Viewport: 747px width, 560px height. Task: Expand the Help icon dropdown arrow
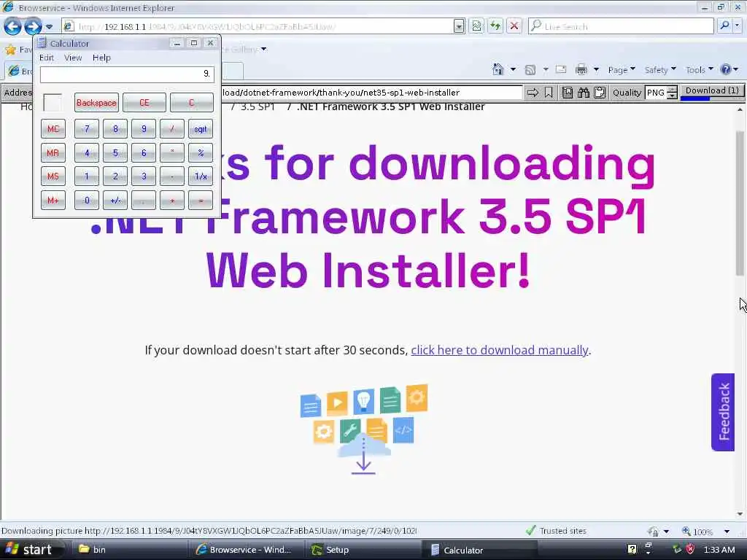point(736,69)
